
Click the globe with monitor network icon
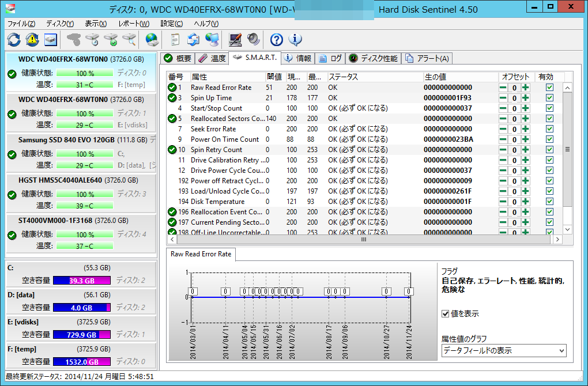point(212,39)
